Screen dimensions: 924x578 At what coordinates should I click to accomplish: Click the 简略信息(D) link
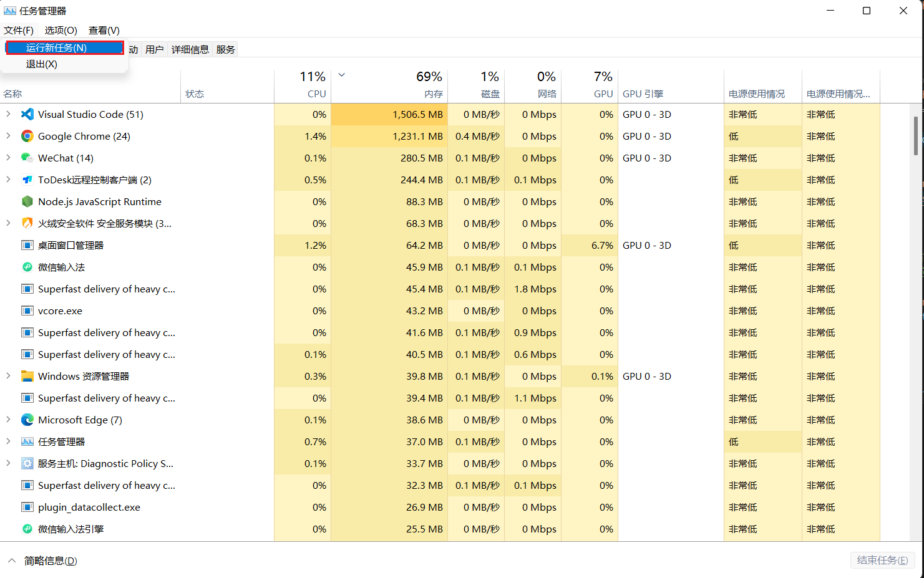click(51, 561)
